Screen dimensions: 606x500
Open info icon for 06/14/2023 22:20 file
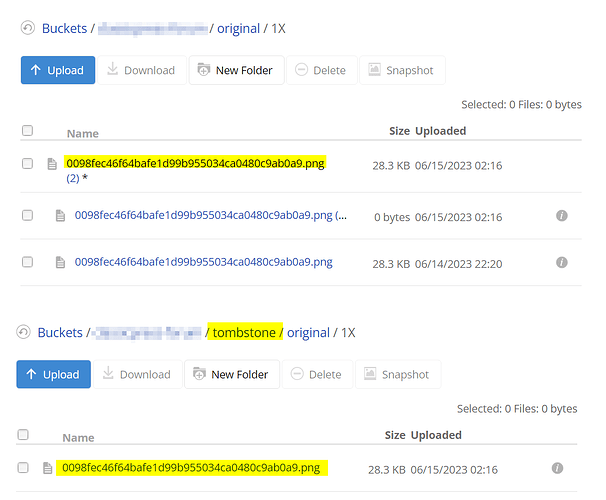pos(562,263)
